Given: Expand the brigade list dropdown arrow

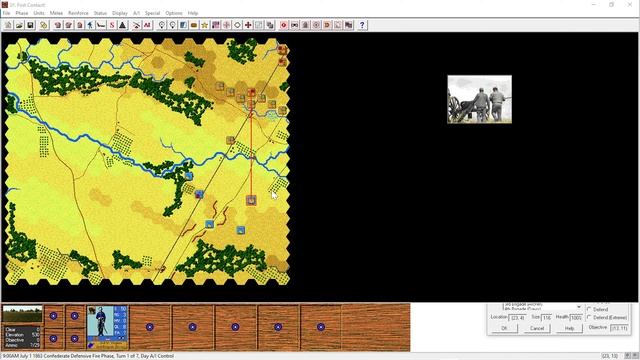Looking at the screenshot, I should coord(579,307).
